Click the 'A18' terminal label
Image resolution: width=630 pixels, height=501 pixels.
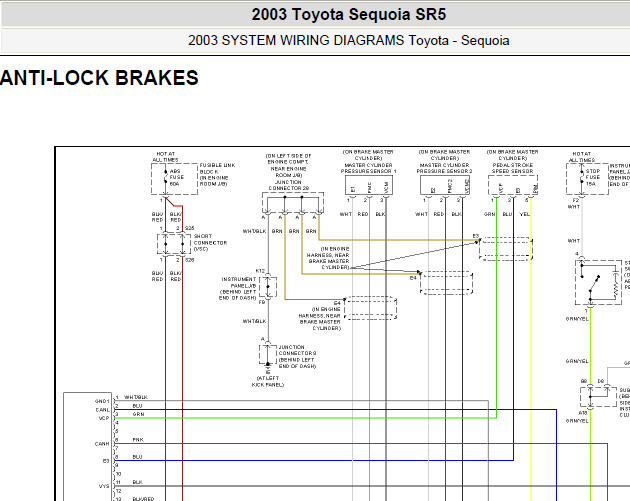click(583, 413)
